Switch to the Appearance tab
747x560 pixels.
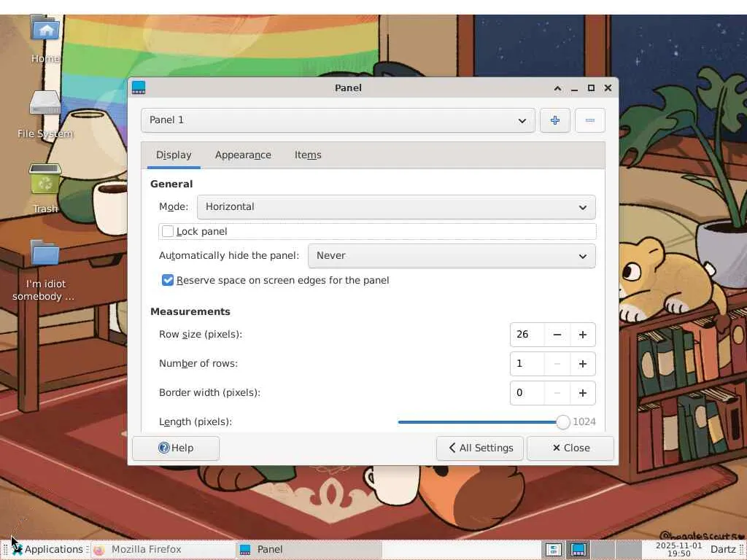point(243,155)
